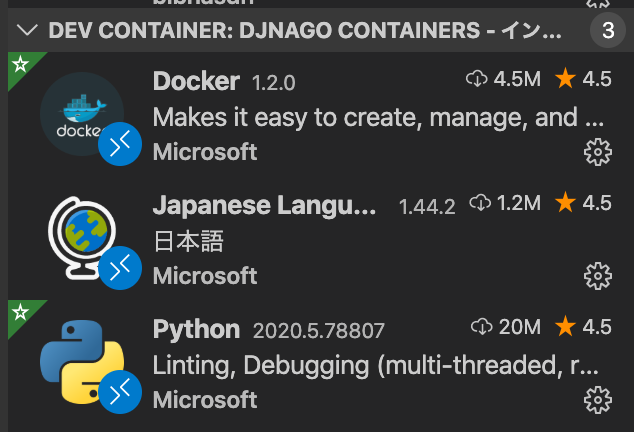Click Docker's 4.5 star rating
Screen dimensions: 634x432
(583, 78)
